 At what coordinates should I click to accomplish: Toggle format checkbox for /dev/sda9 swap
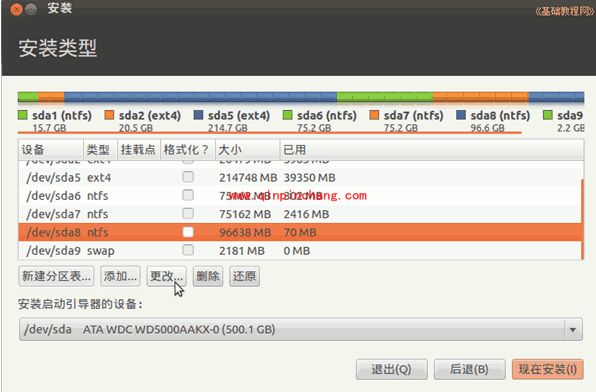tap(188, 250)
